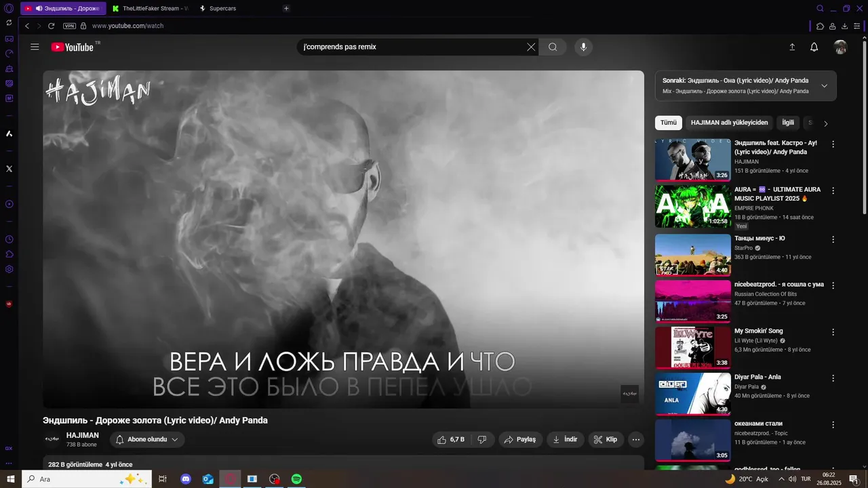Open History clock icon in sidebar
868x488 pixels.
pyautogui.click(x=9, y=239)
